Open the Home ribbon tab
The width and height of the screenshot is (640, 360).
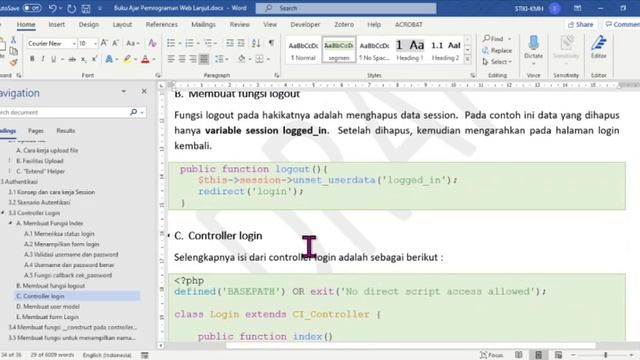tap(26, 24)
